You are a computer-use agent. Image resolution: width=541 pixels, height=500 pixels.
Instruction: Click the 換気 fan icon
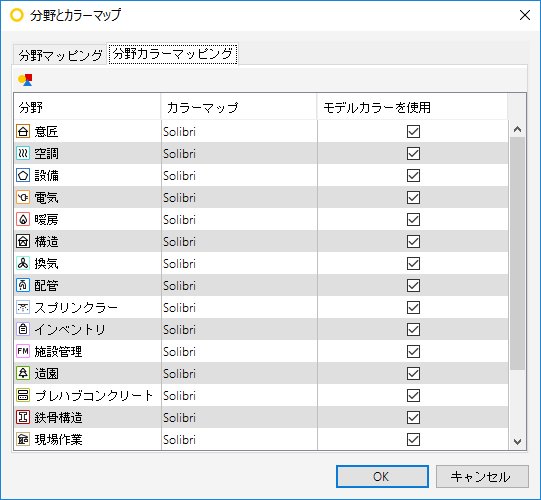(x=23, y=263)
